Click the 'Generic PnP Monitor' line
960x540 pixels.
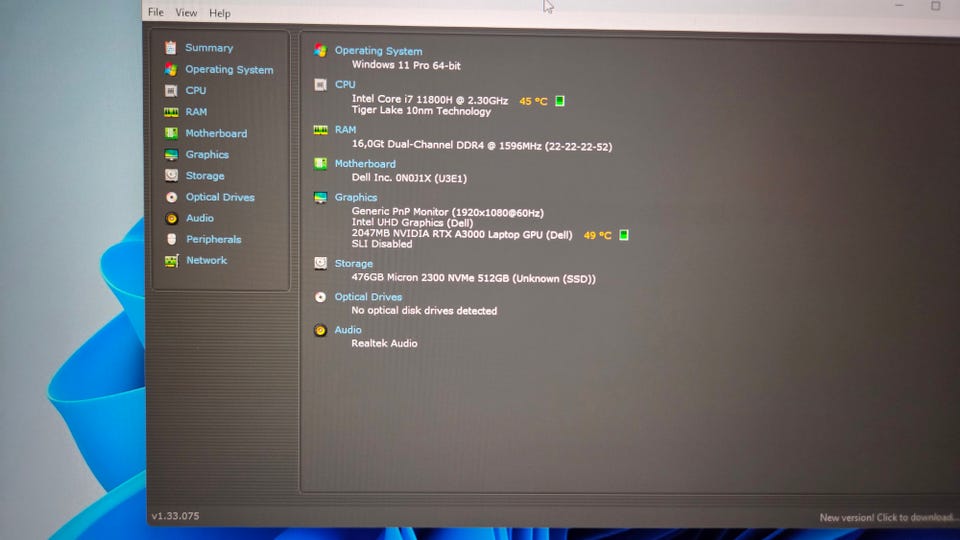coord(448,212)
